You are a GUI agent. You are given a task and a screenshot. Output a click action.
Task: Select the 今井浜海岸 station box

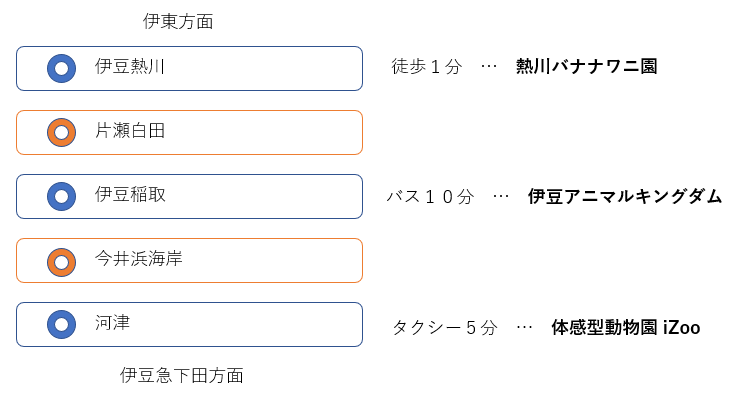click(189, 261)
